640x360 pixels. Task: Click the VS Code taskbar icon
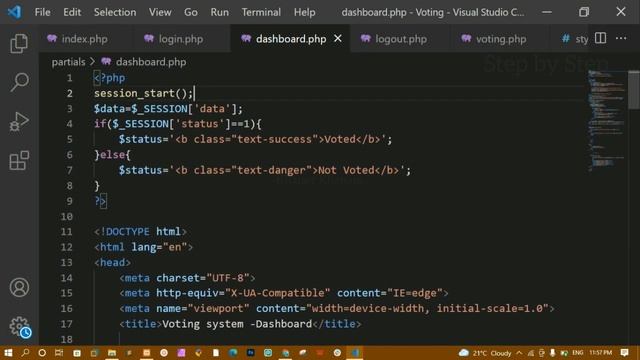point(355,353)
